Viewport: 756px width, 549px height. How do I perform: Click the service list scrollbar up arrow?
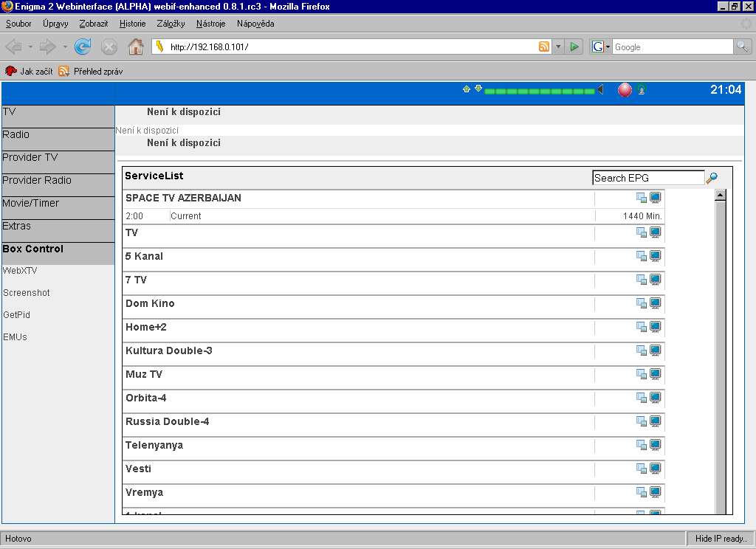[721, 195]
